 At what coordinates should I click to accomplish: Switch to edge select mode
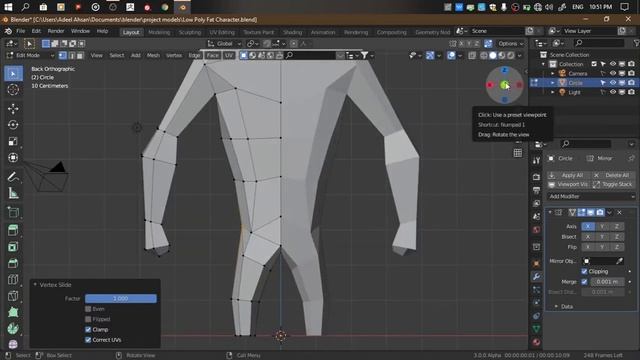pos(71,56)
